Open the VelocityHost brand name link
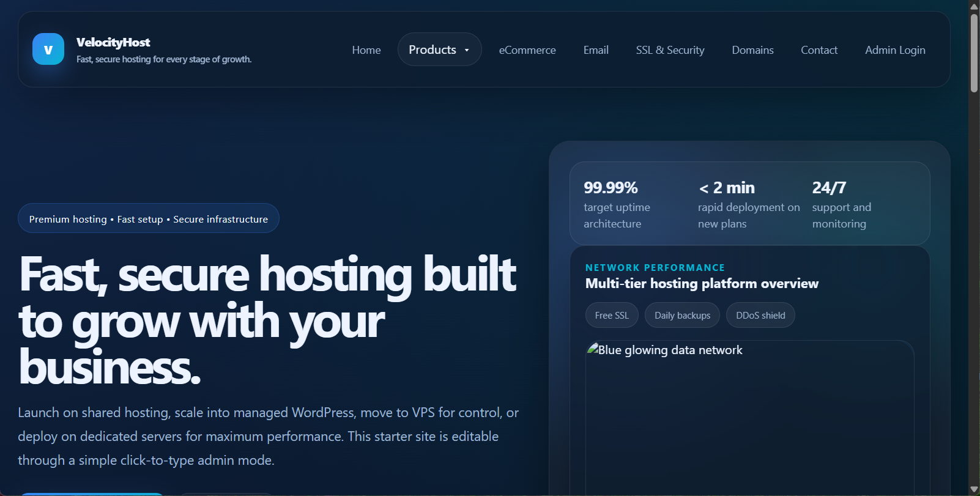The width and height of the screenshot is (980, 496). pyautogui.click(x=113, y=42)
